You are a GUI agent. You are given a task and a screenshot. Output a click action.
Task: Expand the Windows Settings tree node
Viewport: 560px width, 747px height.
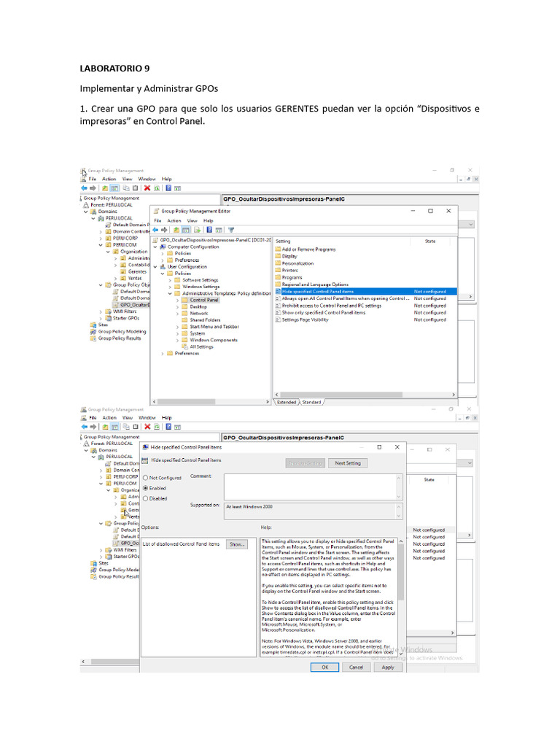[x=170, y=287]
